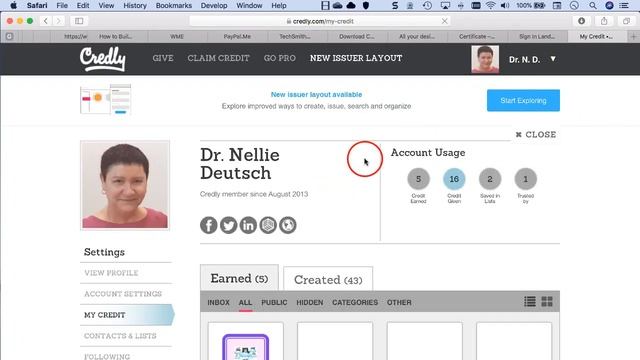Image resolution: width=640 pixels, height=360 pixels.
Task: Open NEW ISSUER LAYOUT link
Action: 356,58
